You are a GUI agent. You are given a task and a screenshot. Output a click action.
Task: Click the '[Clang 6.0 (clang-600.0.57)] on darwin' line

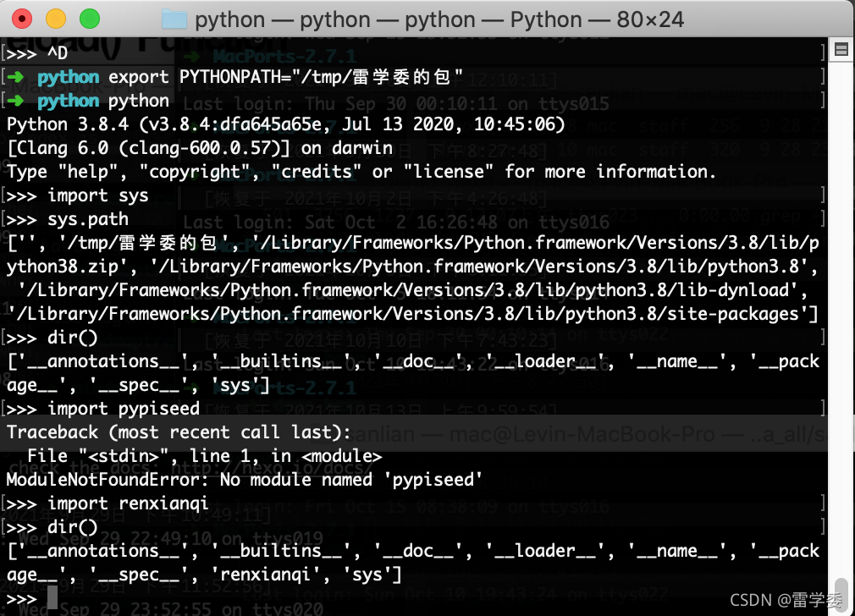pyautogui.click(x=200, y=148)
